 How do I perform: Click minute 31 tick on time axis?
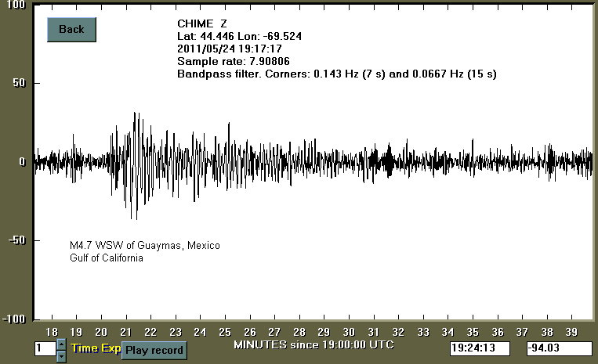(374, 332)
